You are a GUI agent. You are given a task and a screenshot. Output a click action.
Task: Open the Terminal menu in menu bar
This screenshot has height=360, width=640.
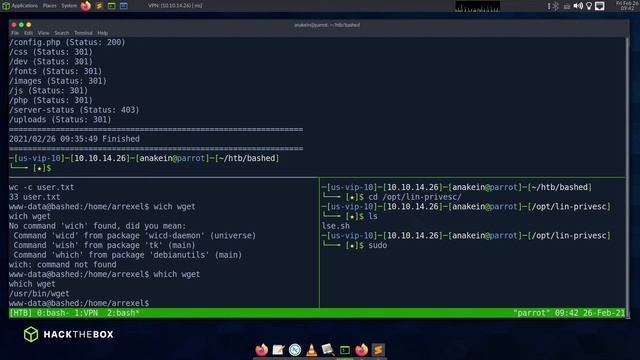(x=83, y=33)
